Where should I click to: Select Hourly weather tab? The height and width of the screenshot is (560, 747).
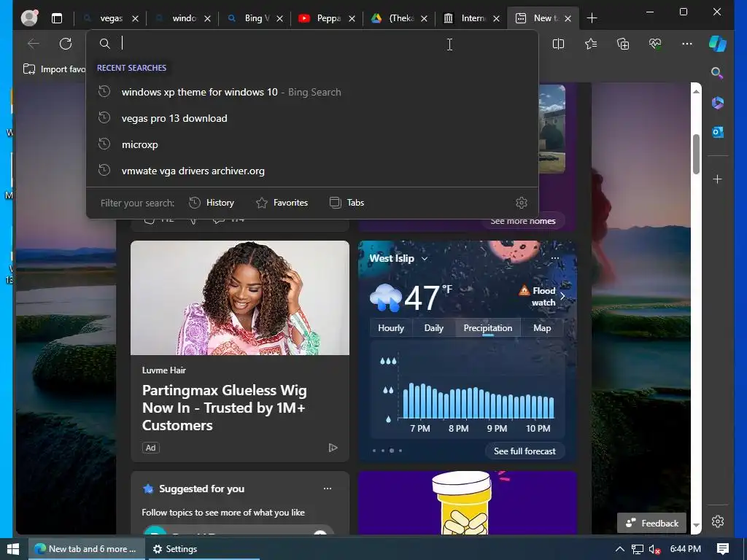(391, 328)
